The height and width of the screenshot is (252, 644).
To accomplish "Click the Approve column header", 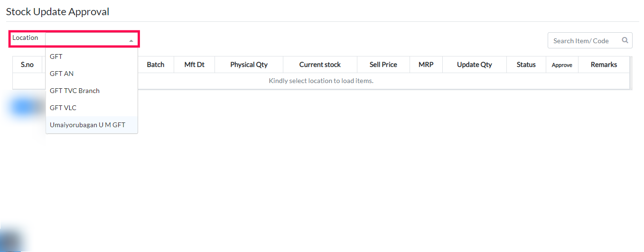I will coord(562,65).
